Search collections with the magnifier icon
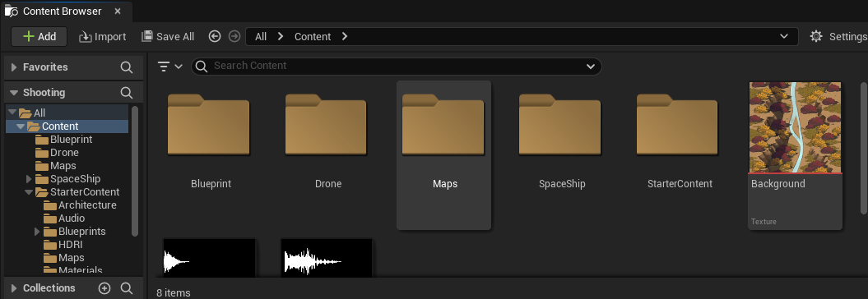The image size is (868, 299). point(127,288)
